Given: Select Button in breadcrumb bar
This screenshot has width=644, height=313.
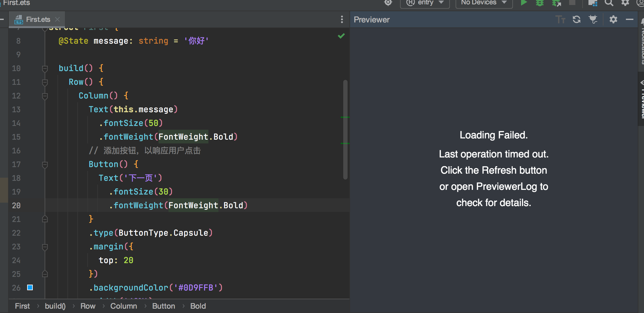Looking at the screenshot, I should tap(163, 306).
